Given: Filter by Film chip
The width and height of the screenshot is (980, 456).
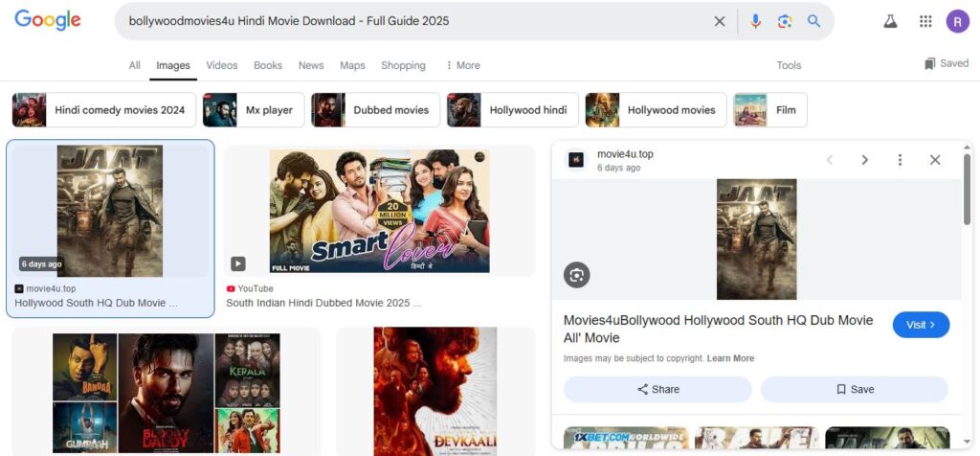Looking at the screenshot, I should (770, 110).
